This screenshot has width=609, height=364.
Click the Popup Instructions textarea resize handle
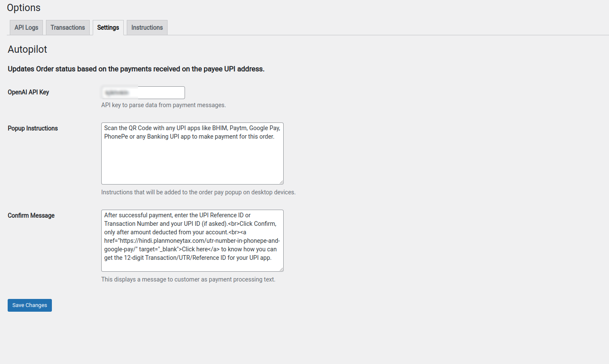point(281,182)
